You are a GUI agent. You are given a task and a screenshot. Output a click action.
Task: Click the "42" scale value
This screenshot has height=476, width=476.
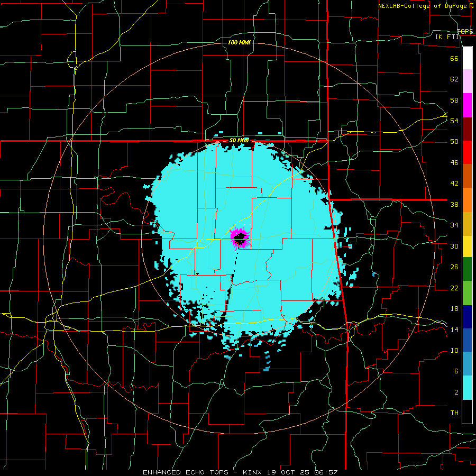[x=454, y=184]
